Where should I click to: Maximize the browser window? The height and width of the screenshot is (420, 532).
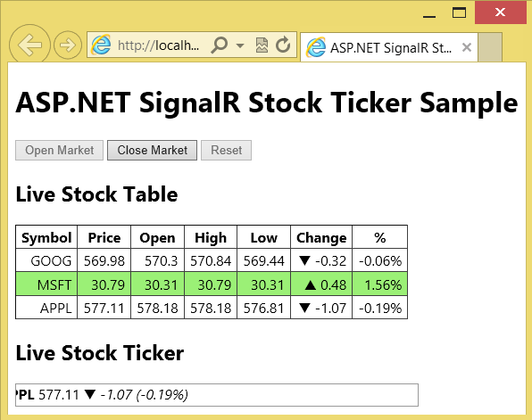coord(459,12)
